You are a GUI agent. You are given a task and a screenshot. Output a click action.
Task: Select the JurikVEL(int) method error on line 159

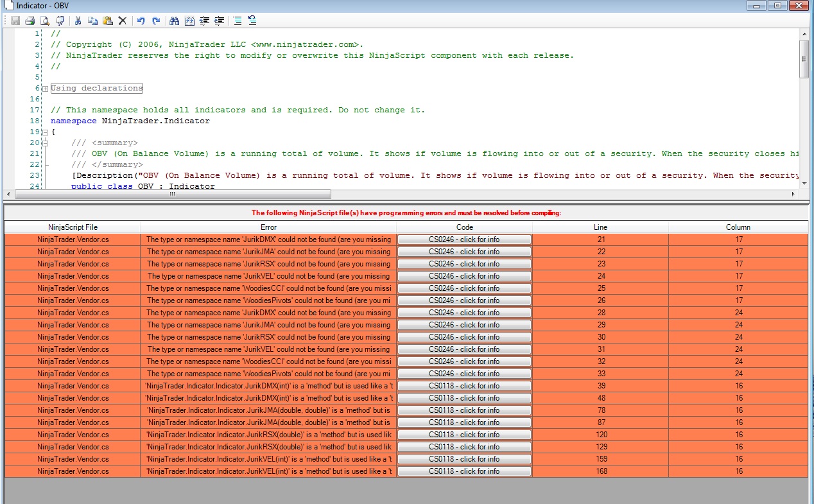(268, 459)
